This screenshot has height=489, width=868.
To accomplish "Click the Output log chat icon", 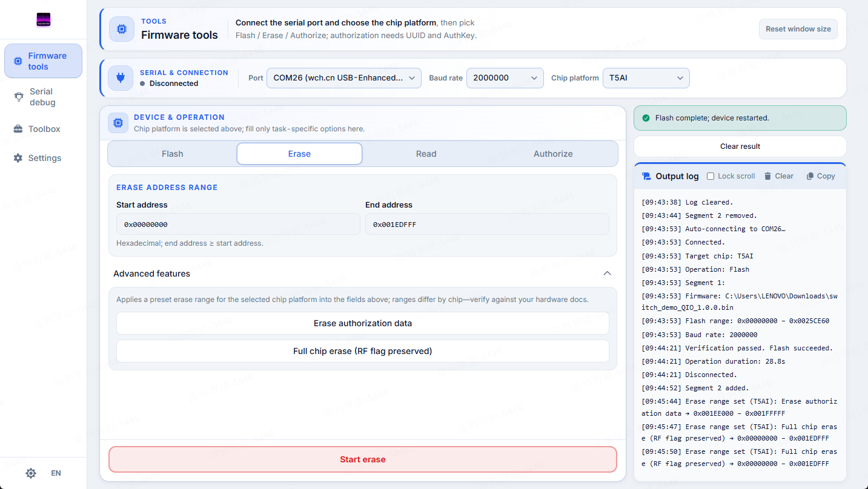I will (646, 176).
